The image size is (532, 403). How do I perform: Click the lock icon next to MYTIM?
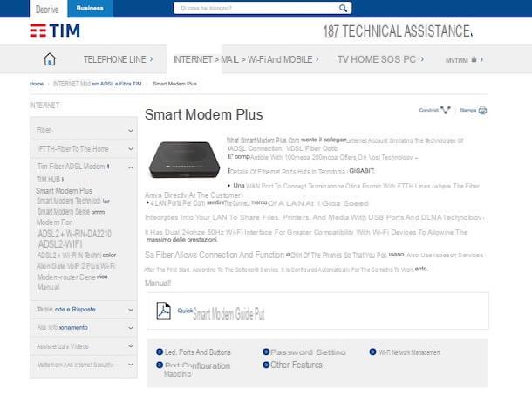tap(474, 59)
